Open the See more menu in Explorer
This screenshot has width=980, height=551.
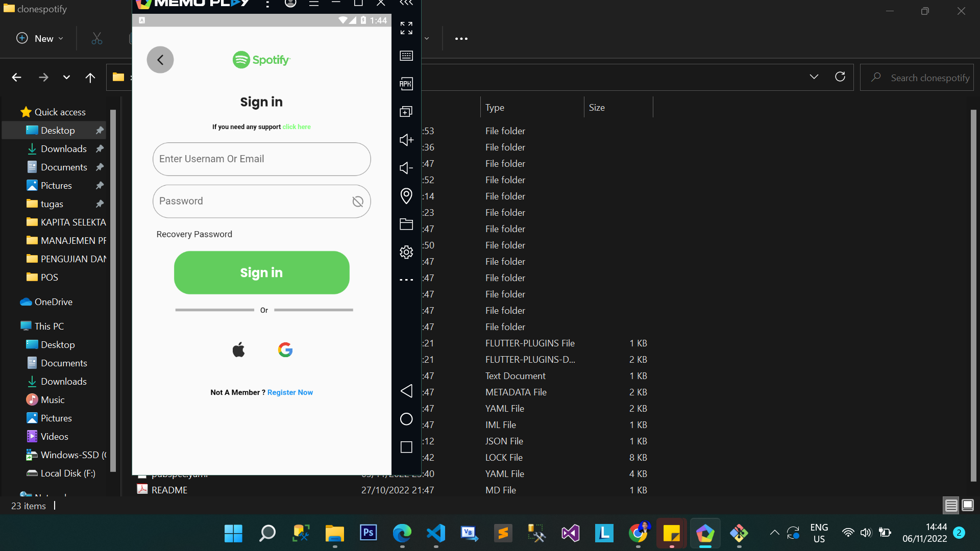(461, 38)
